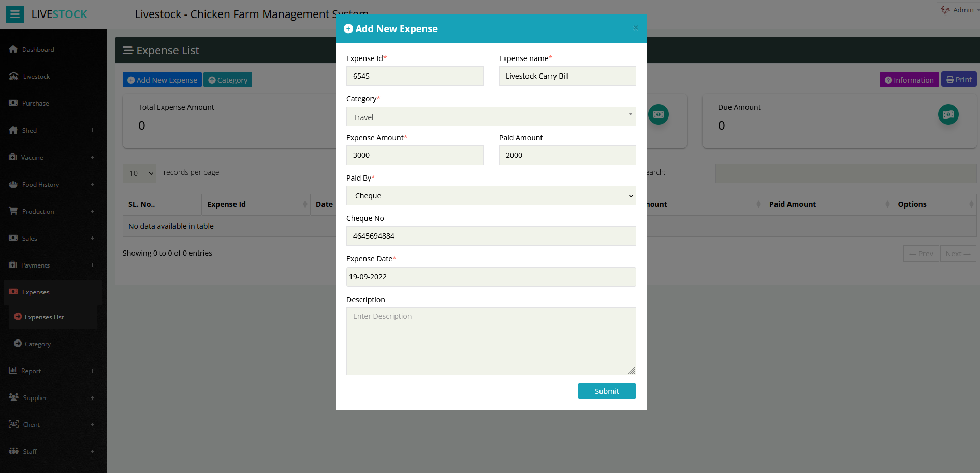980x473 pixels.
Task: Click the Supplier people icon in sidebar
Action: click(13, 397)
